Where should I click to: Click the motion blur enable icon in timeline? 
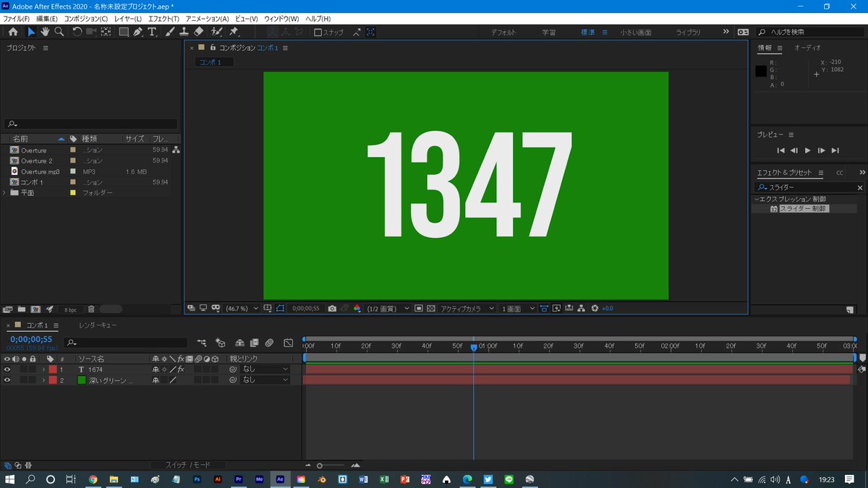tap(268, 342)
